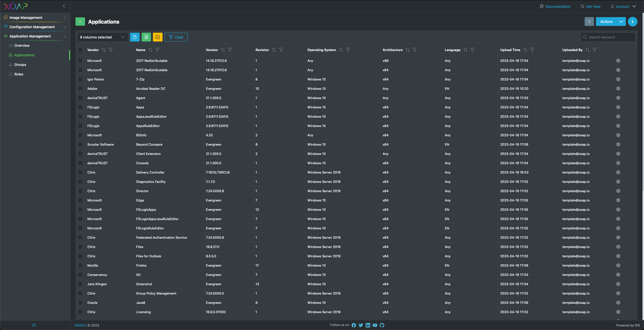Open the Vendor column filter funnel
The image size is (644, 330).
coord(111,50)
